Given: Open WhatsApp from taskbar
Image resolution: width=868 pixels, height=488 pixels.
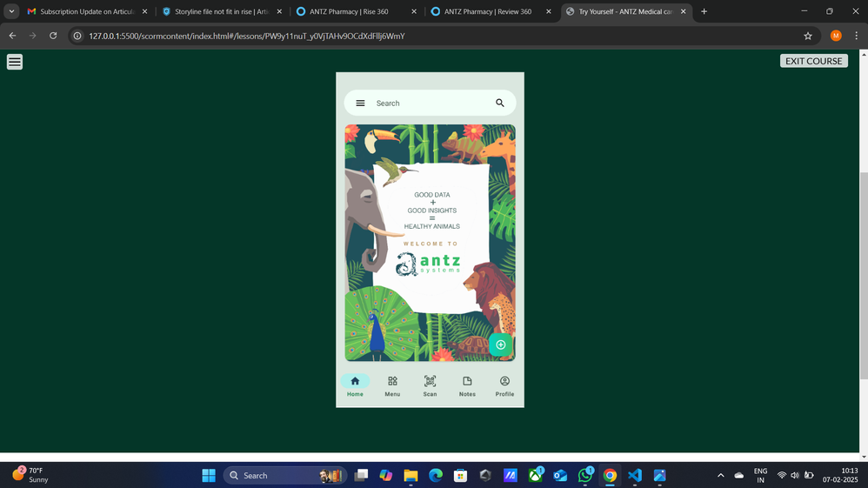Looking at the screenshot, I should [585, 475].
